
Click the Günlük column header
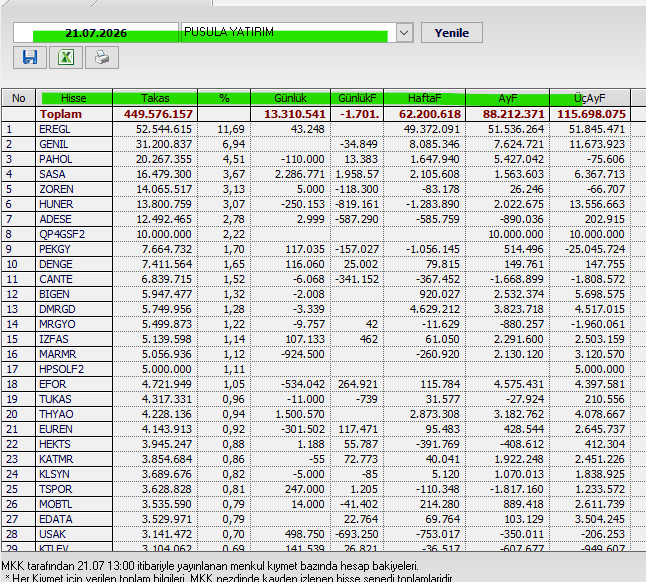pyautogui.click(x=290, y=98)
